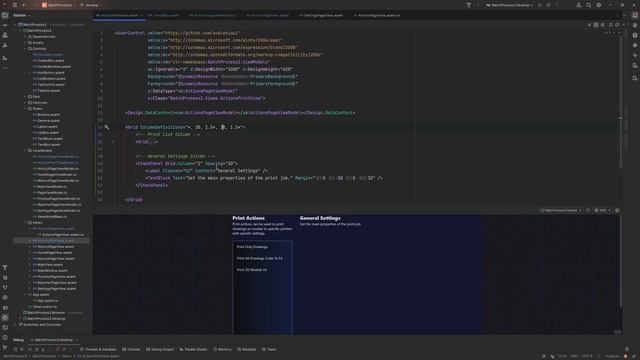640x360 pixels.
Task: Expand the Factories folder
Action: pos(25,103)
